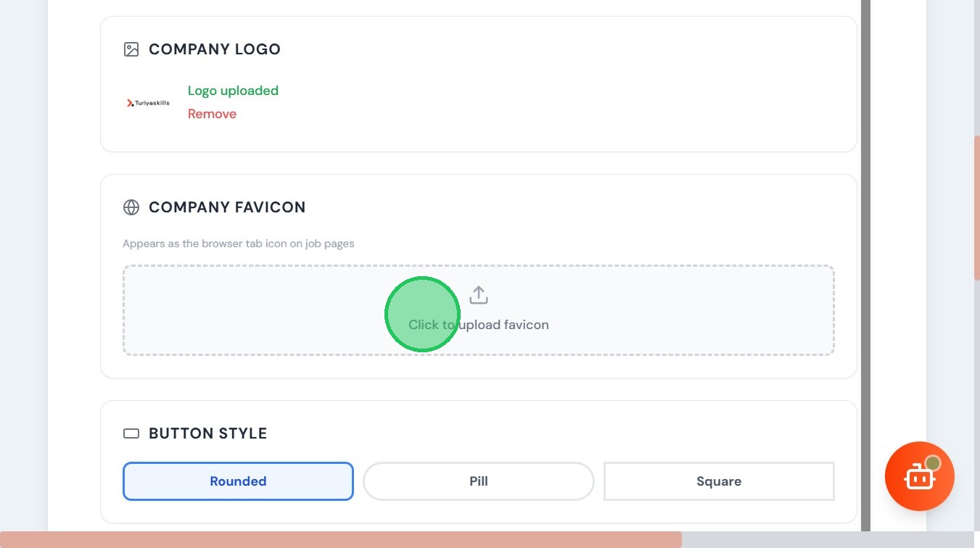Click the horizontal scrollbar thumb
This screenshot has height=548, width=980.
341,539
